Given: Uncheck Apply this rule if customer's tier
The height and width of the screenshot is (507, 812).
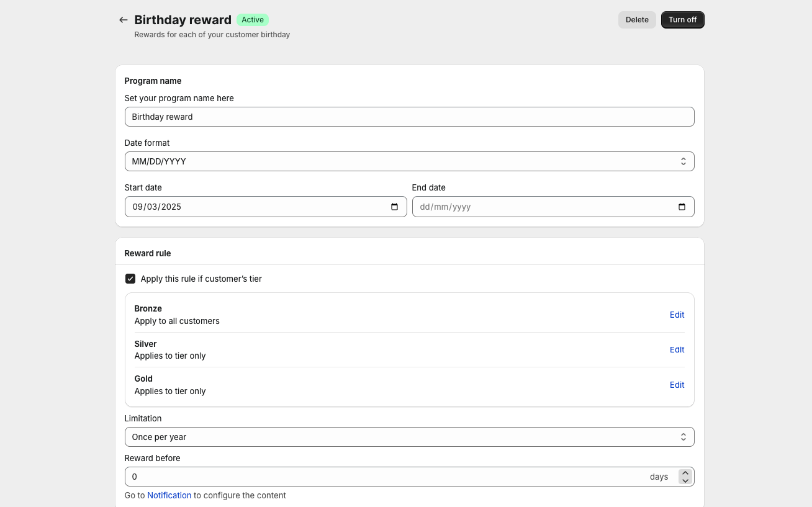Looking at the screenshot, I should pos(130,279).
